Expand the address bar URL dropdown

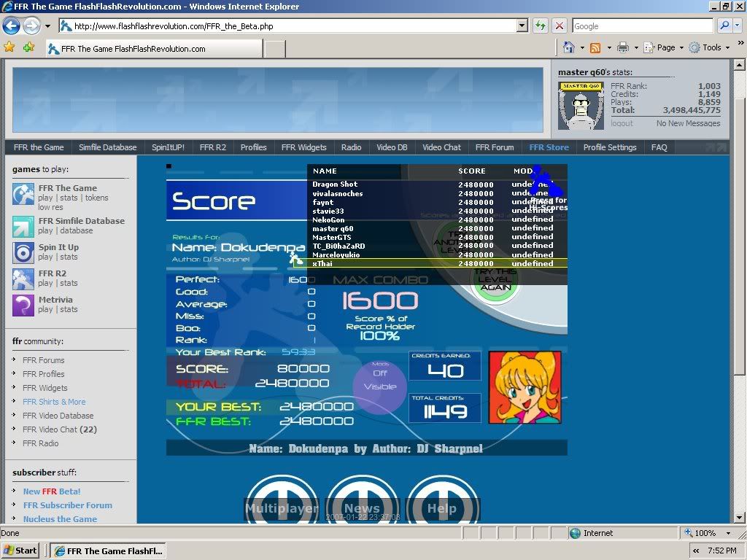click(522, 26)
